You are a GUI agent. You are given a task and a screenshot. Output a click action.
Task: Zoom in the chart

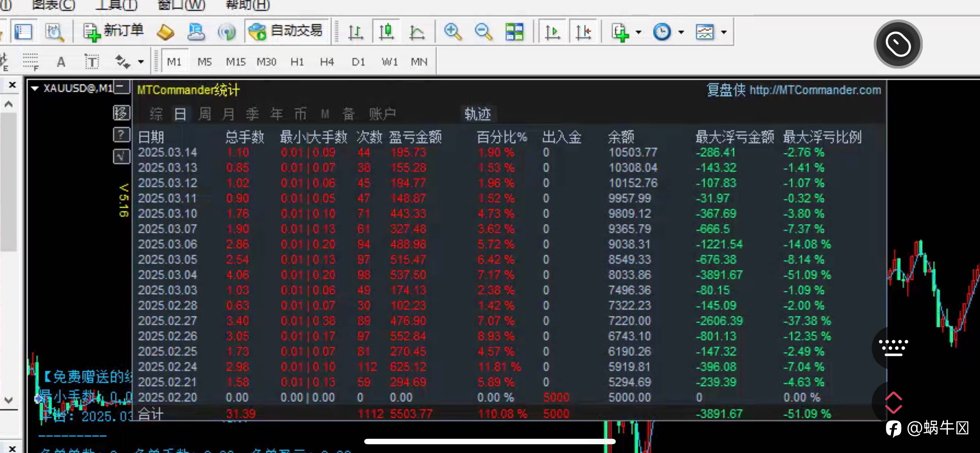click(x=453, y=32)
